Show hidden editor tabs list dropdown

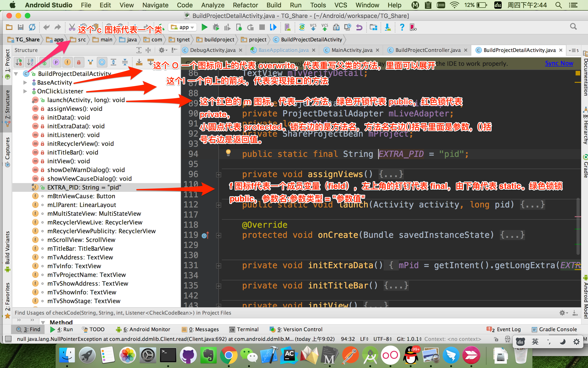[574, 50]
